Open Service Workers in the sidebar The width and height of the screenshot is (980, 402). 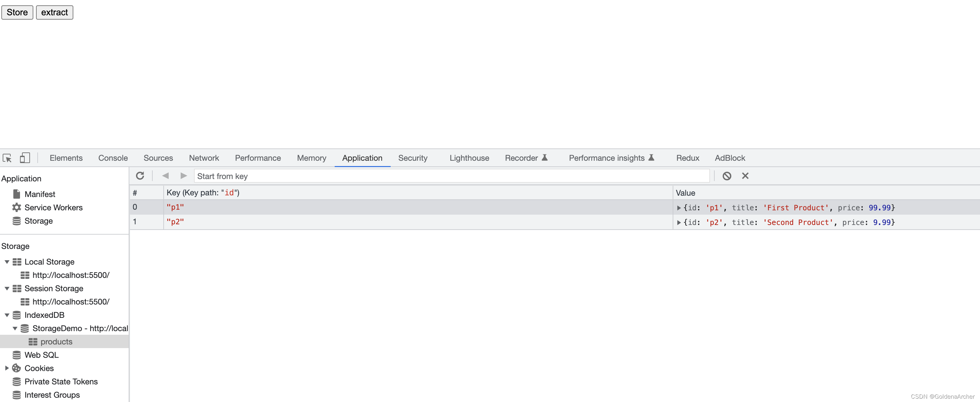(53, 207)
